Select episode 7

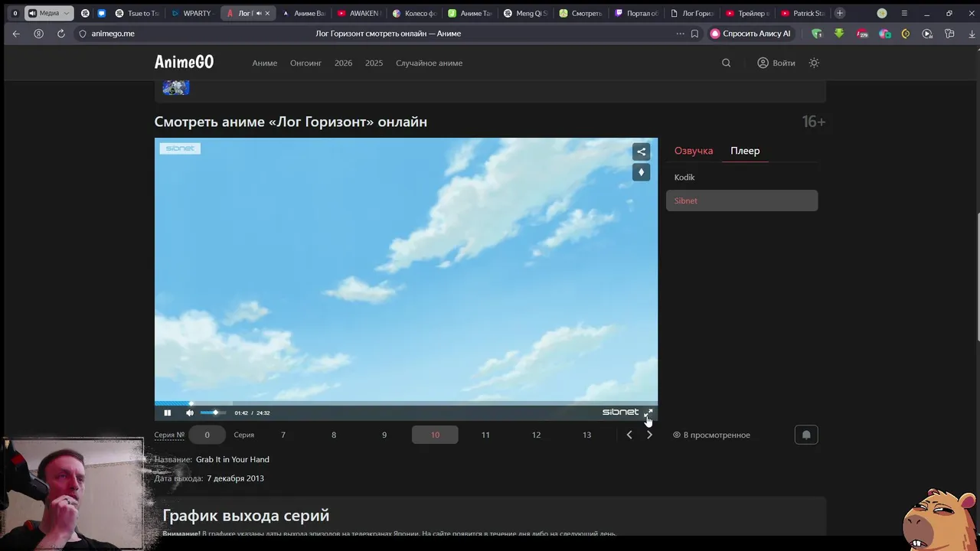[283, 435]
